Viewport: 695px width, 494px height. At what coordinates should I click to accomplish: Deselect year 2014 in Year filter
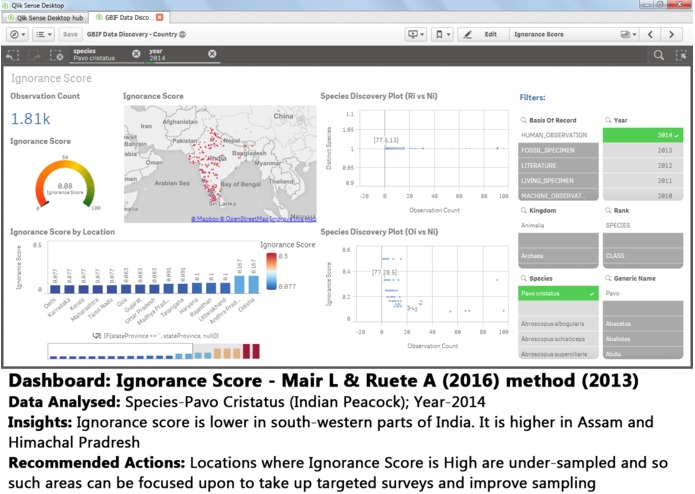(643, 135)
